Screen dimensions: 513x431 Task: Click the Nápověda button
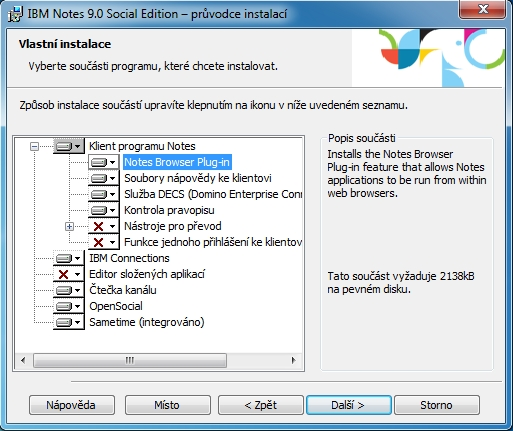click(x=72, y=405)
